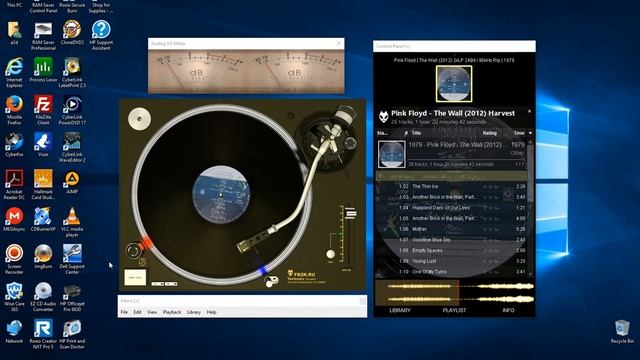The image size is (640, 360).
Task: Click the round start/stop knob on turntable
Action: click(133, 250)
